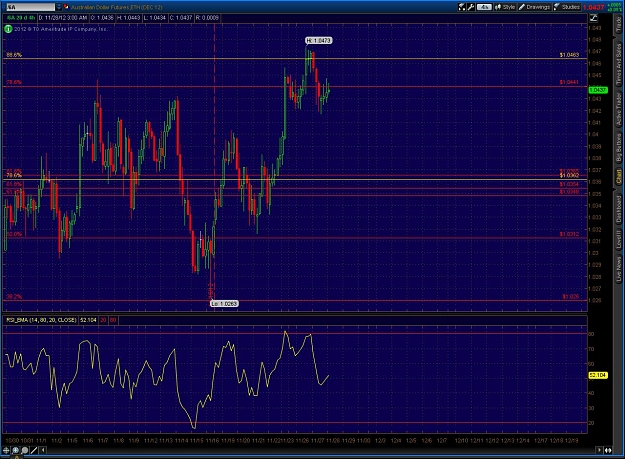Open the symbol selector dropdown arrow
This screenshot has height=459, width=625.
(59, 7)
